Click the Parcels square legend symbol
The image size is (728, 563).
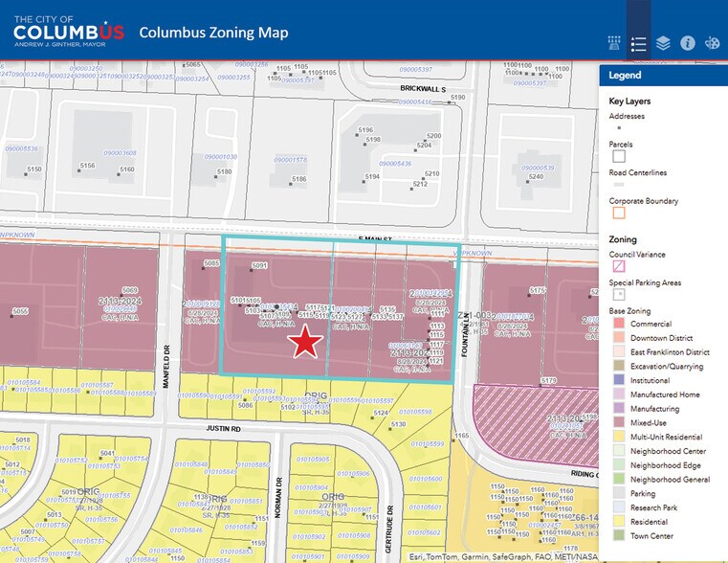tap(618, 156)
